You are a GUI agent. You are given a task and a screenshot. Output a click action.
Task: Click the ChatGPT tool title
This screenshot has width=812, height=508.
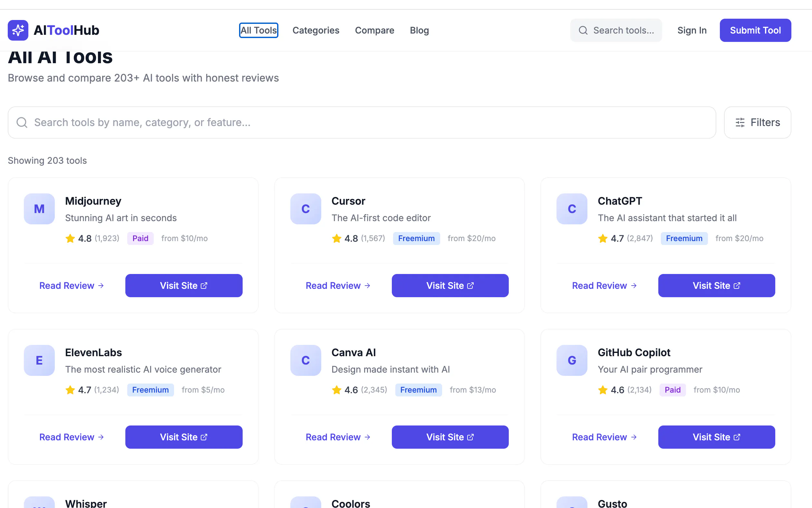pos(620,201)
